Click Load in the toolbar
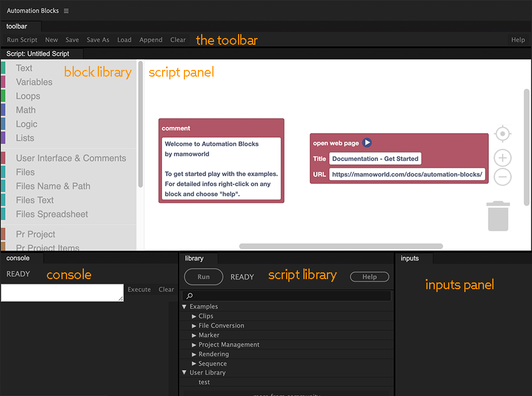 124,40
